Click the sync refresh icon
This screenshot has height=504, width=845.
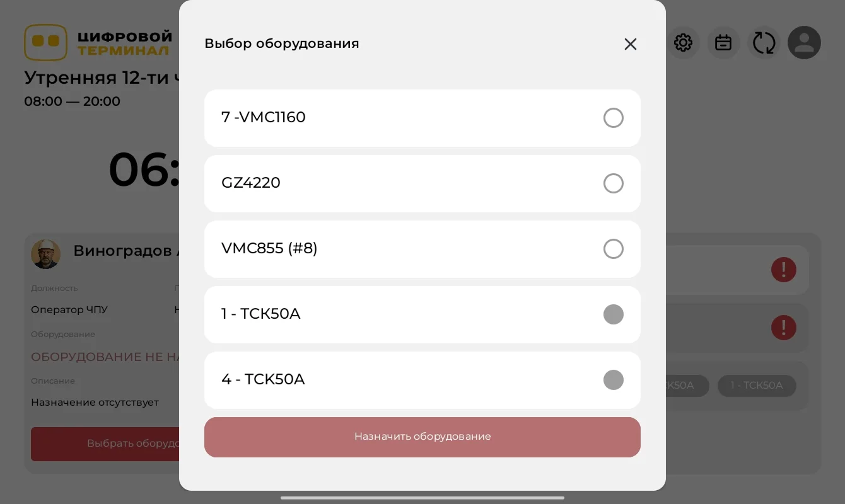pos(764,42)
